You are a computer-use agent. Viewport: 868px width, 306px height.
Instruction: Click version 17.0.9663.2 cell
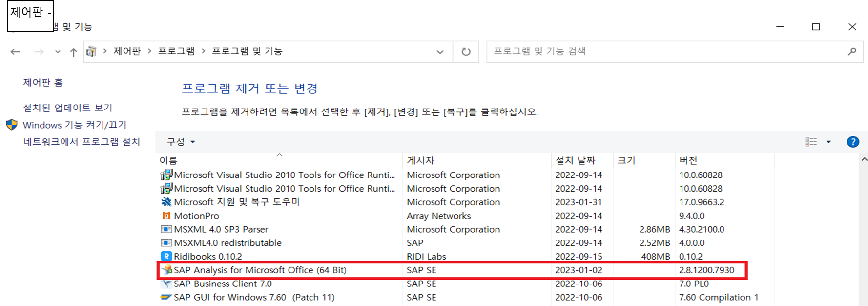point(702,202)
